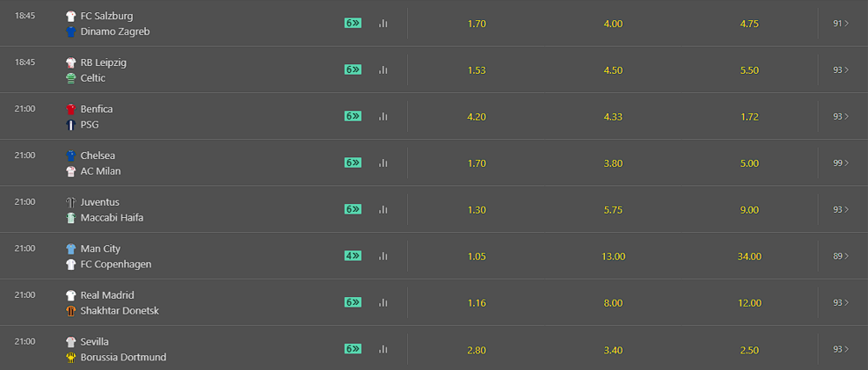Select 8.00 draw odds for Real Madrid match
868x370 pixels.
[x=614, y=303]
